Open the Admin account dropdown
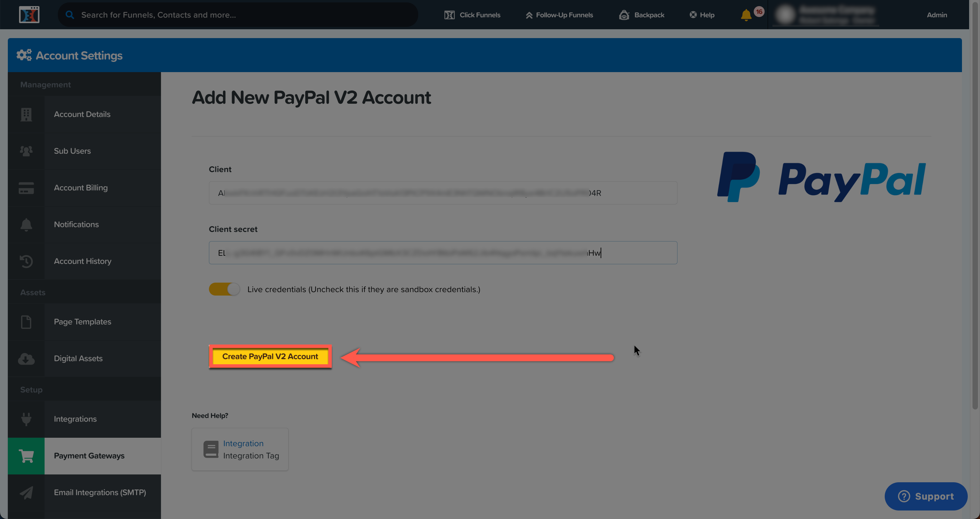The image size is (980, 519). pyautogui.click(x=936, y=15)
